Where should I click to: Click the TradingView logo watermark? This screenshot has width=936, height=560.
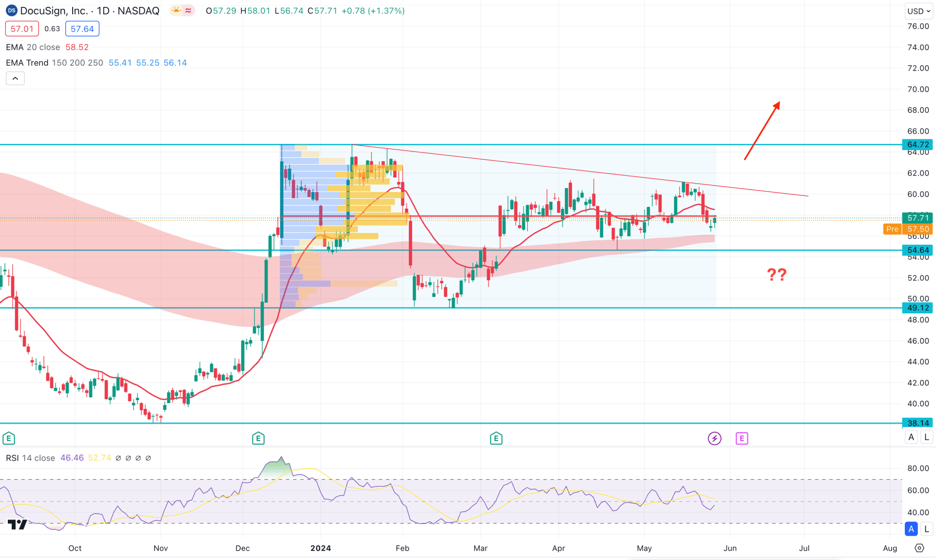click(x=18, y=524)
